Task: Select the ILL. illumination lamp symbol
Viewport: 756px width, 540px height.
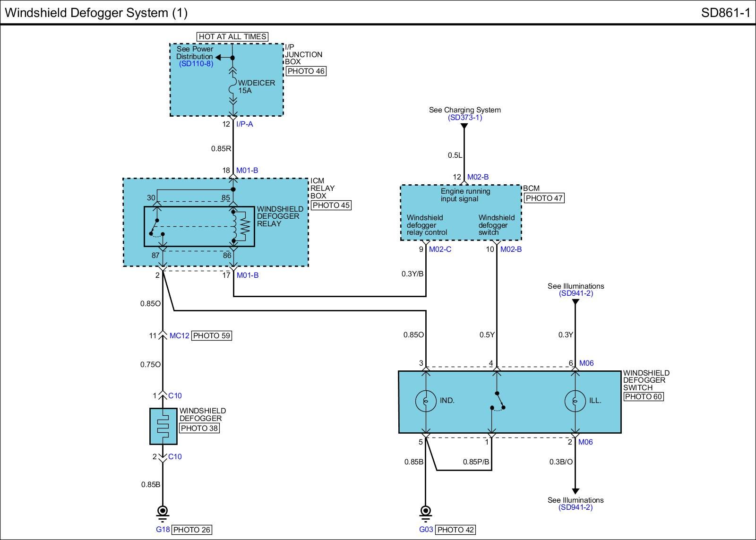Action: [x=575, y=401]
